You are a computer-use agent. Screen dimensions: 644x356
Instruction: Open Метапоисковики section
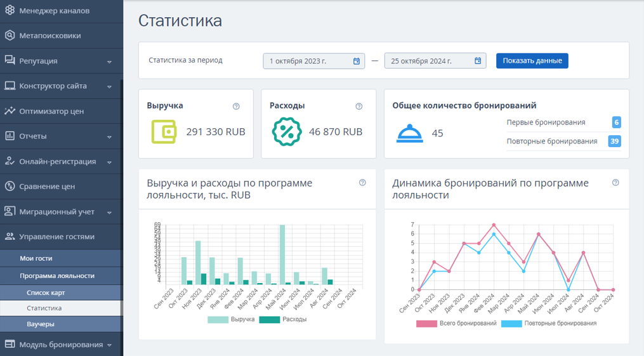(x=61, y=36)
